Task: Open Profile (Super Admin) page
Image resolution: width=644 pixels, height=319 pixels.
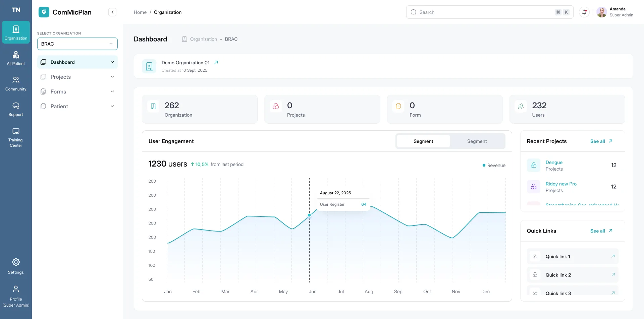Action: (16, 296)
